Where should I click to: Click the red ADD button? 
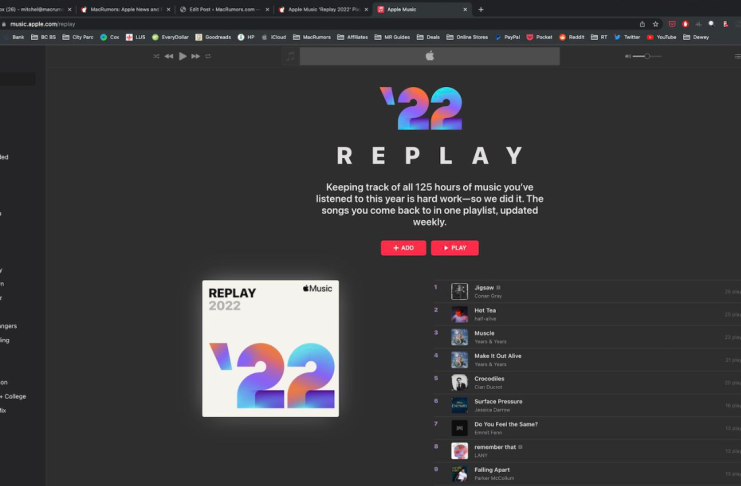click(403, 248)
